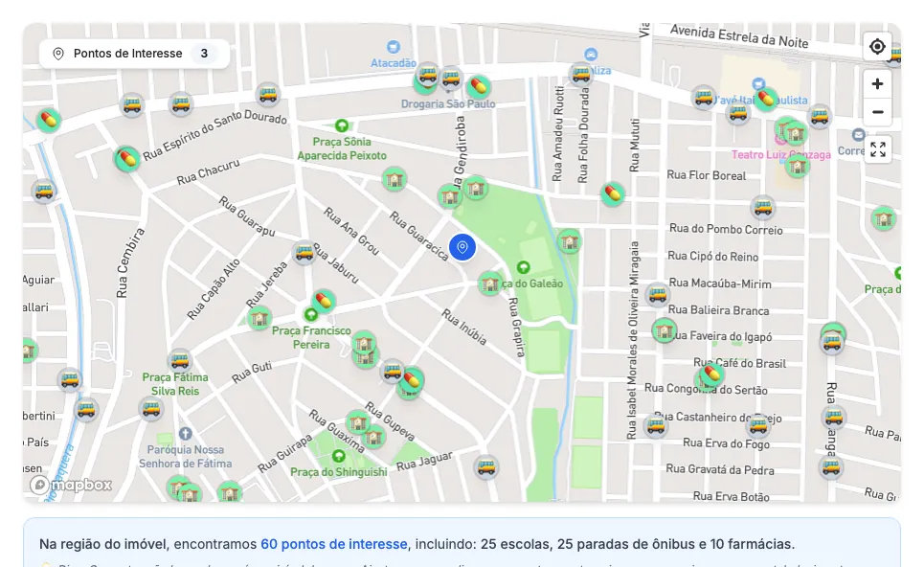Click the Teatro Luiz Gonzaga label
Screen dimensions: 924x567
point(780,154)
